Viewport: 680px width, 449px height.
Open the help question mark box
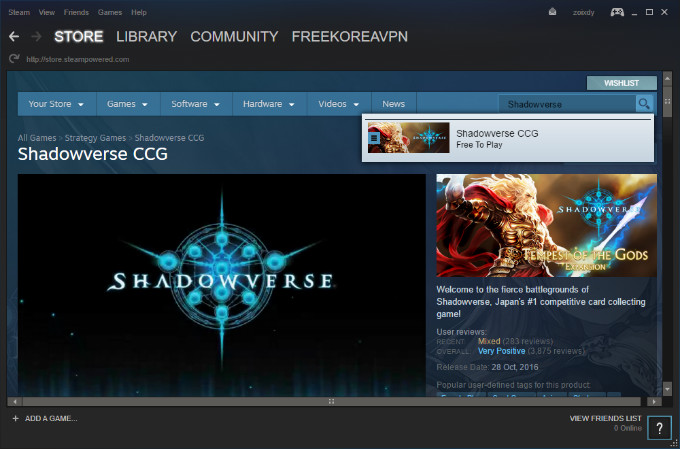point(659,429)
